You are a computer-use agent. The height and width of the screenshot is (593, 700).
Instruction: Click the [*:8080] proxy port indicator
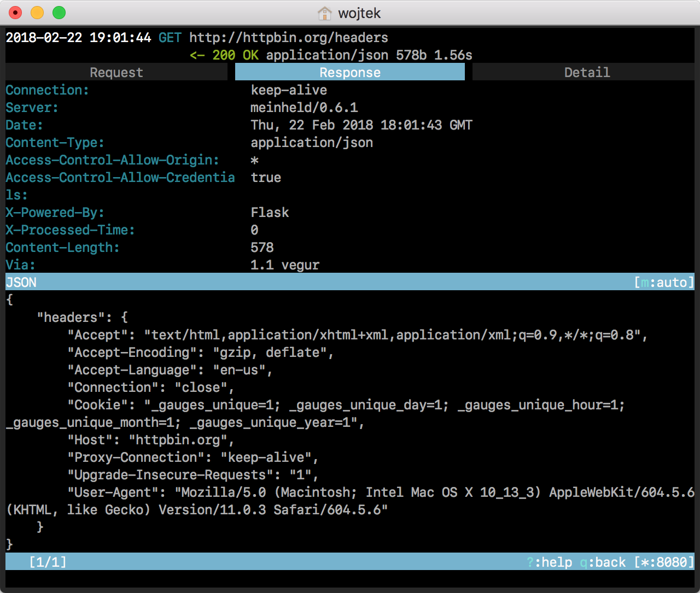click(x=664, y=562)
